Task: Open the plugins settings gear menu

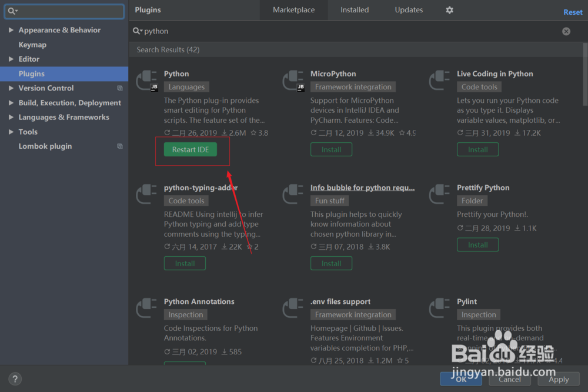Action: (449, 10)
